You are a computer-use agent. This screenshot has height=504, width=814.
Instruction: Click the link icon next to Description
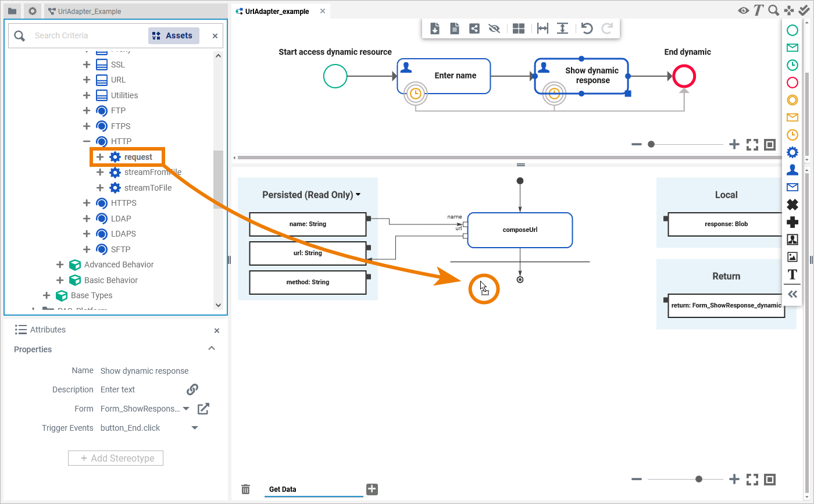tap(192, 389)
